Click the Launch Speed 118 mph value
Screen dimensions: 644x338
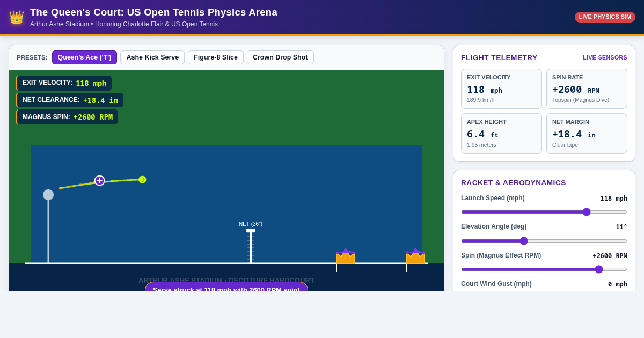click(613, 199)
